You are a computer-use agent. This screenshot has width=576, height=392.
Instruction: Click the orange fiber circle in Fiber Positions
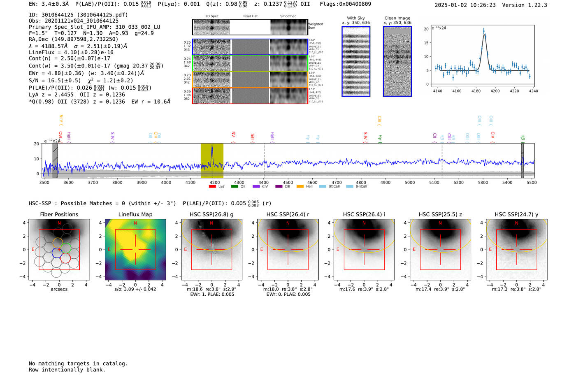click(x=58, y=243)
